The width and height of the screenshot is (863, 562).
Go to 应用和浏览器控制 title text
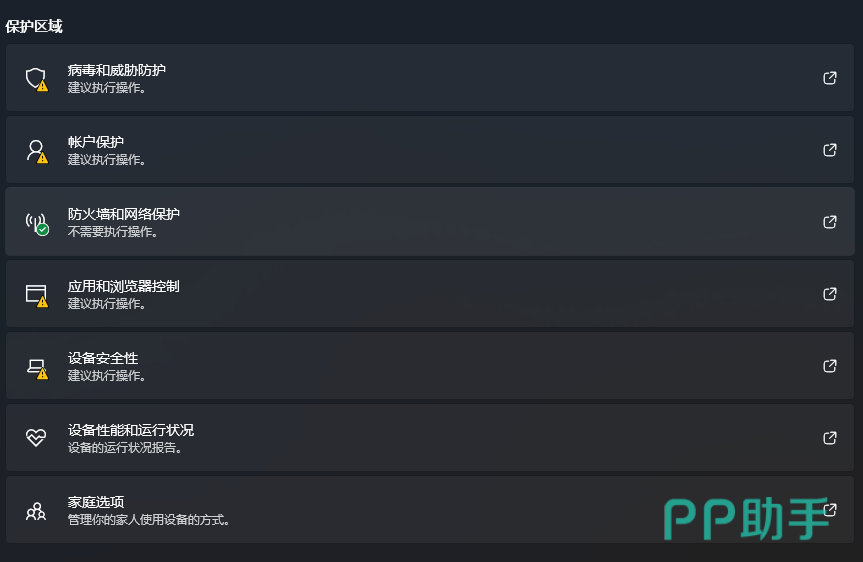(x=124, y=286)
